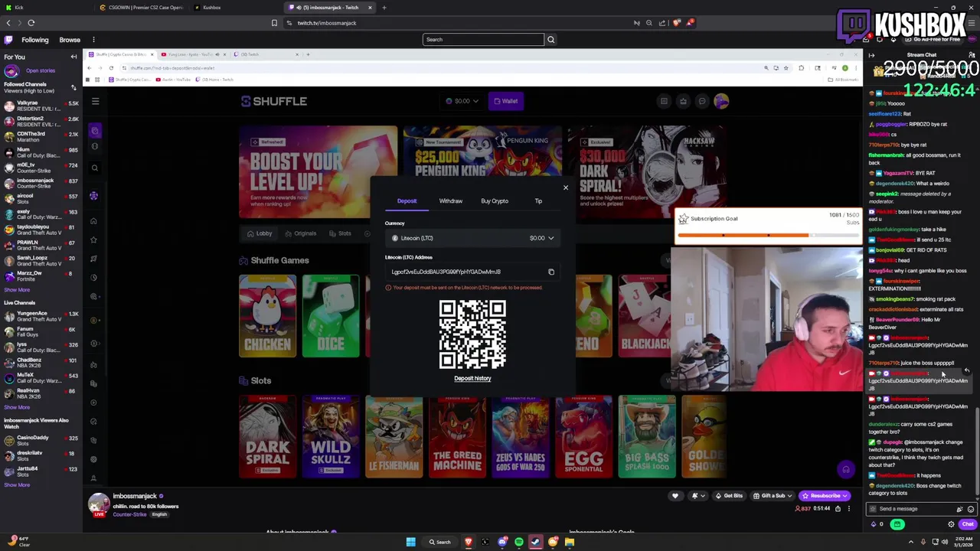This screenshot has height=551, width=980.
Task: Open the Shuffle hamburger menu
Action: tap(95, 101)
